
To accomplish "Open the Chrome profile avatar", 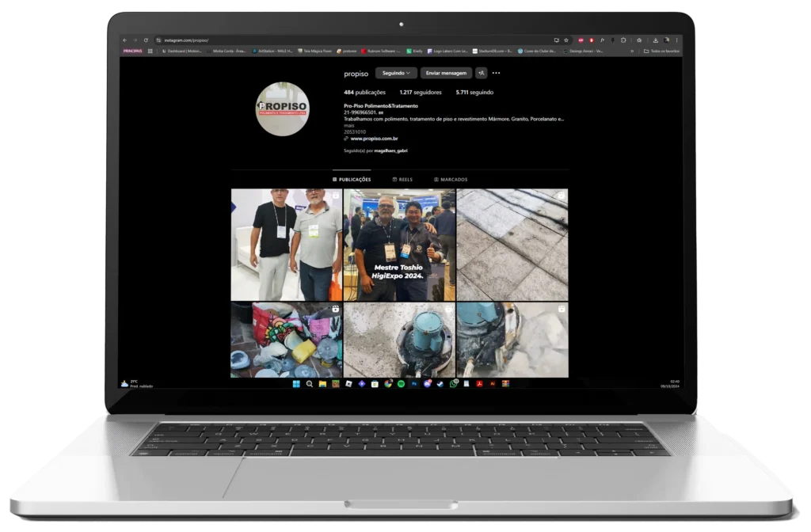I will pos(666,40).
